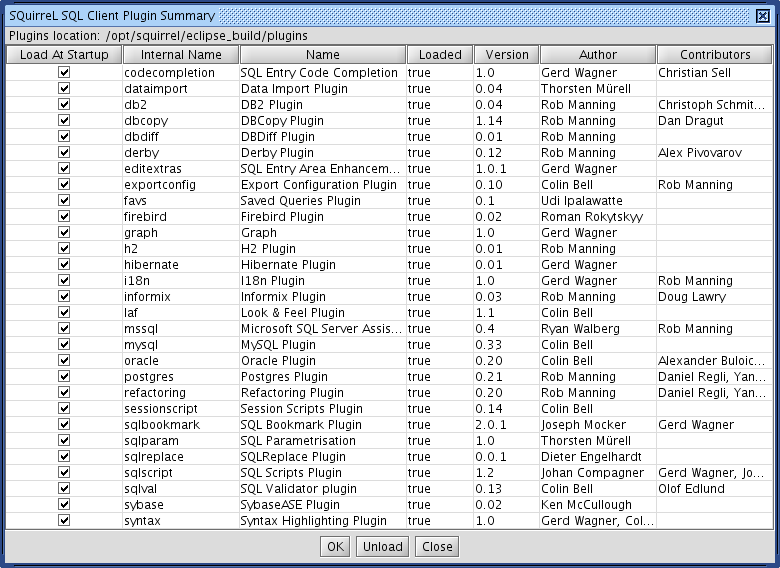Toggle the startup checkbox for mysql plugin
The width and height of the screenshot is (780, 568).
pyautogui.click(x=64, y=345)
